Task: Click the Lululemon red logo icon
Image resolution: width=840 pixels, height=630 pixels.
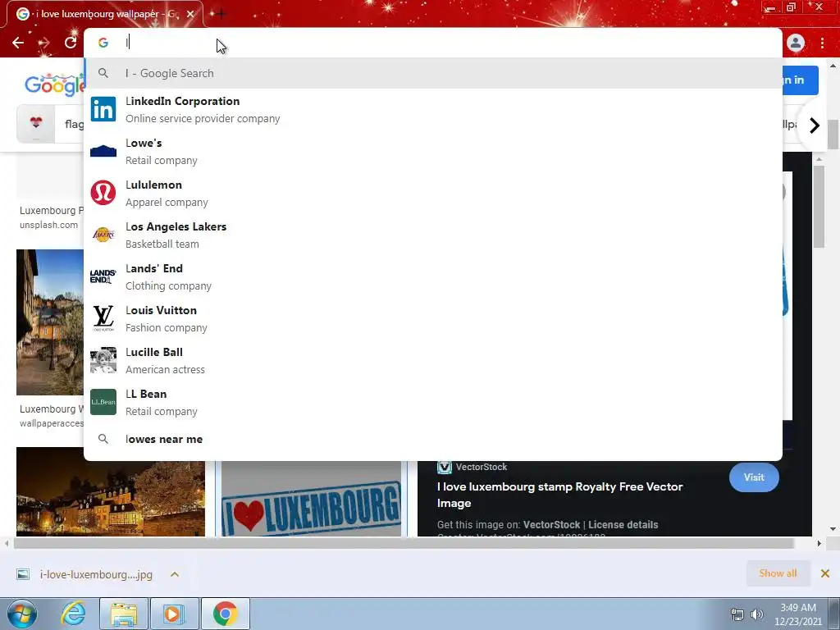Action: coord(103,193)
